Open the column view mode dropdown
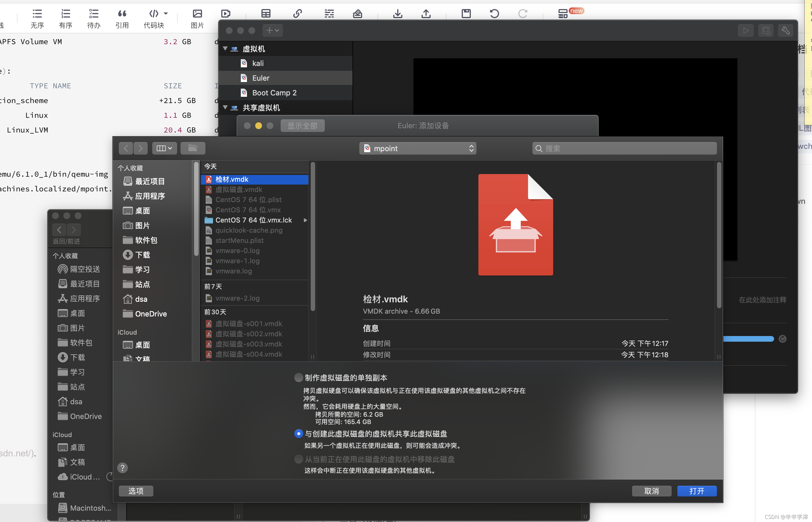The image size is (812, 522). pyautogui.click(x=164, y=148)
